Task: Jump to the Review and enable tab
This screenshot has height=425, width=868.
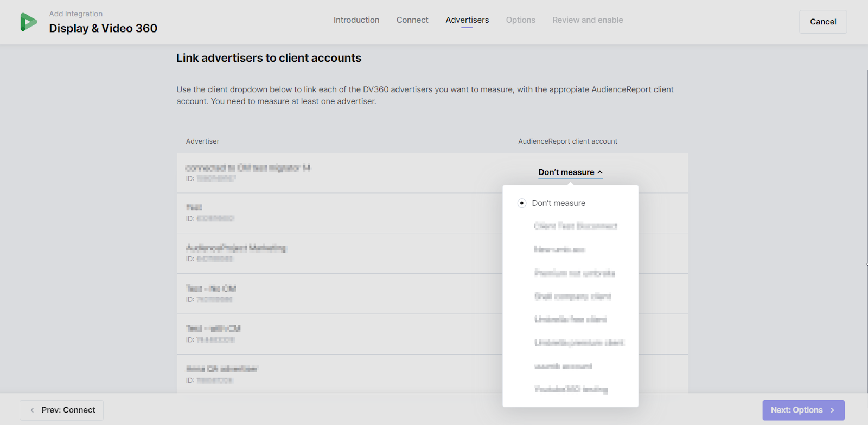Action: [x=588, y=20]
